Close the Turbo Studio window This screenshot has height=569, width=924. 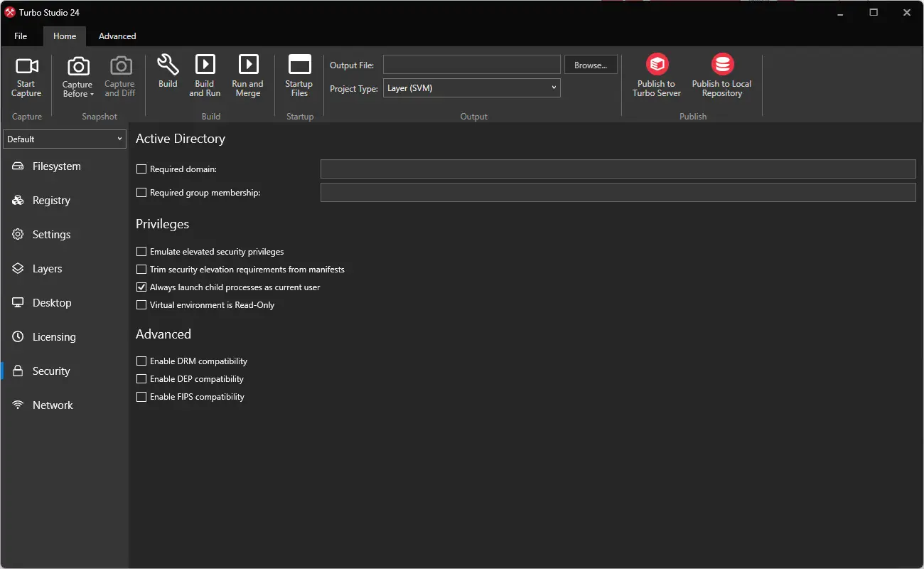click(x=907, y=12)
